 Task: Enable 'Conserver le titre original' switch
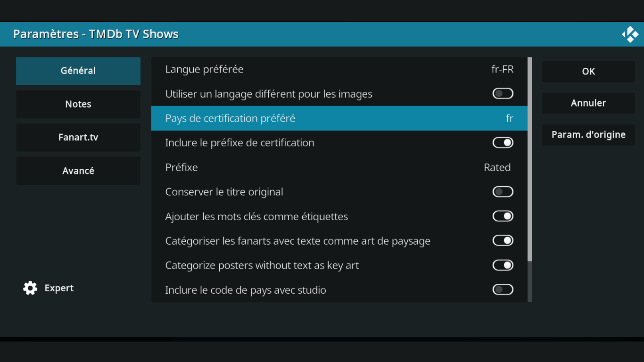pyautogui.click(x=503, y=192)
